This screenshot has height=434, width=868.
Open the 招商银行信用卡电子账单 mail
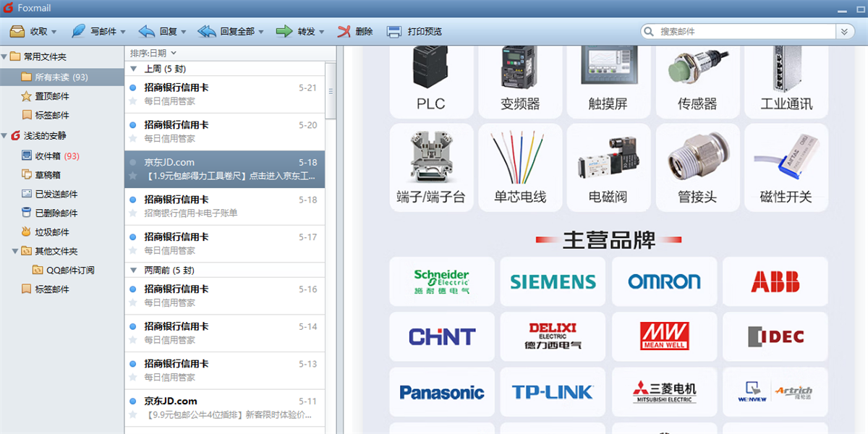(x=225, y=206)
